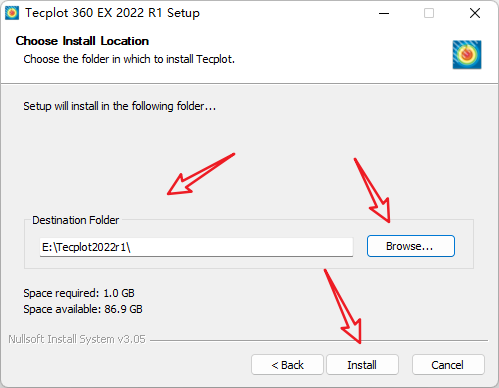Click the red arrow pointing at Browse
499x388 pixels.
[x=372, y=190]
